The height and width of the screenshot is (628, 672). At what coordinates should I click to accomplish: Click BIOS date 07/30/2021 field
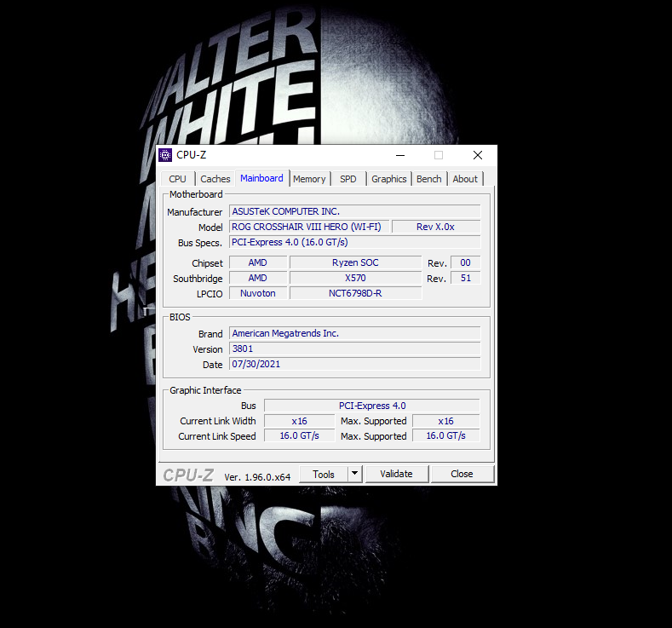355,364
